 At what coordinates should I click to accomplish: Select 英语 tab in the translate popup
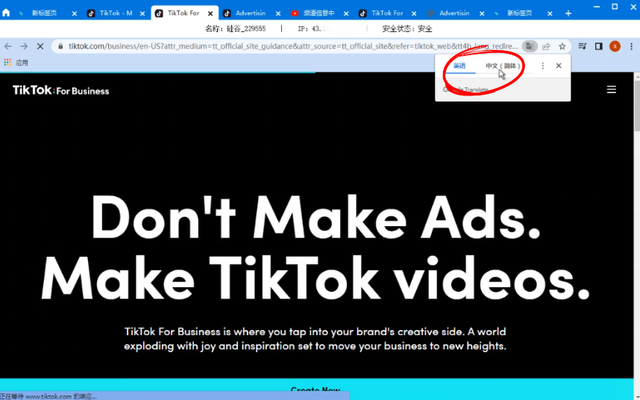click(x=460, y=66)
